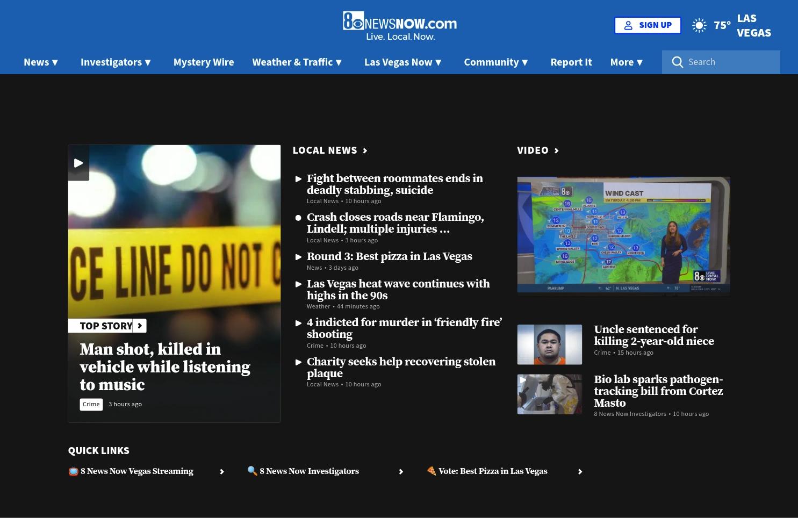
Task: Click the Sign Up button
Action: pos(648,25)
